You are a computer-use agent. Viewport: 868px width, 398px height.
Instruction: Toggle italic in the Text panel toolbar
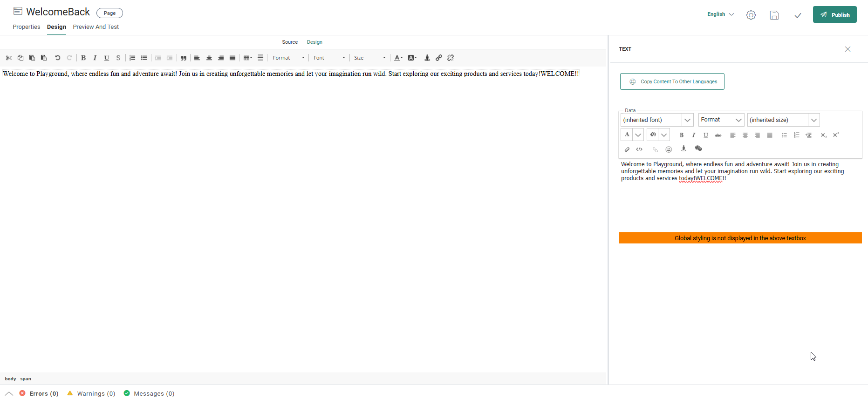pos(693,135)
